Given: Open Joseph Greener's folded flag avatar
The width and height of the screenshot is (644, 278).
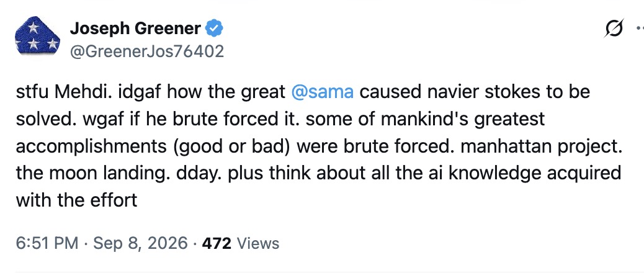Looking at the screenshot, I should pos(37,35).
